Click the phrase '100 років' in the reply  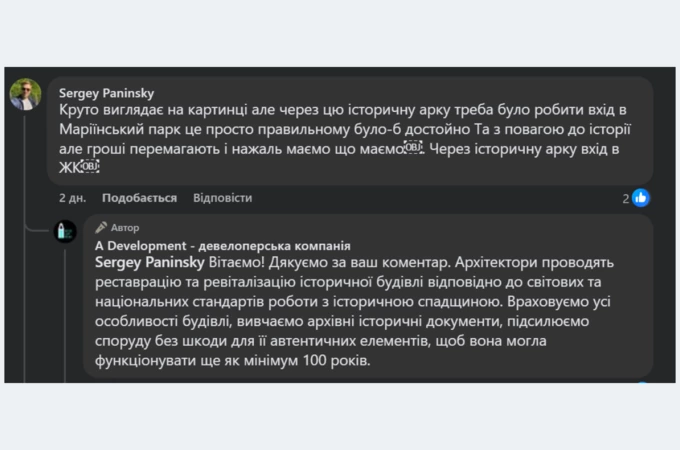click(x=337, y=359)
